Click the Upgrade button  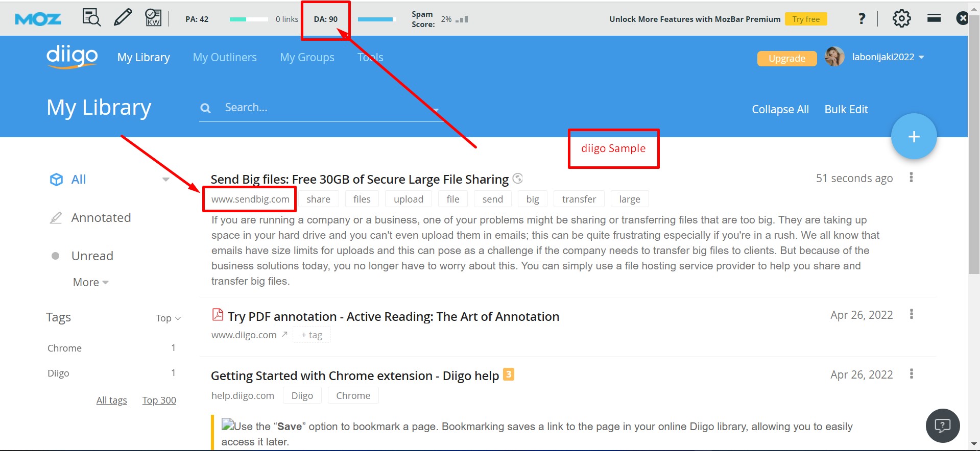point(787,58)
